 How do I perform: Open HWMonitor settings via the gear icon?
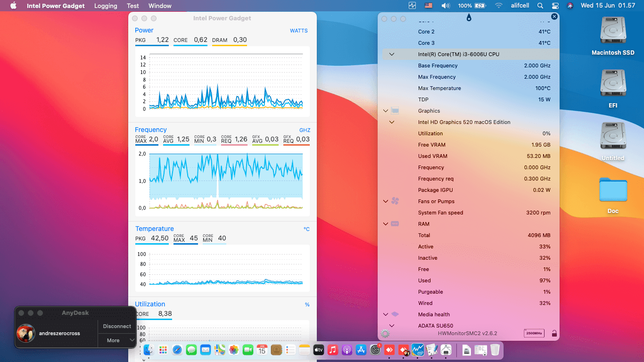tap(386, 333)
